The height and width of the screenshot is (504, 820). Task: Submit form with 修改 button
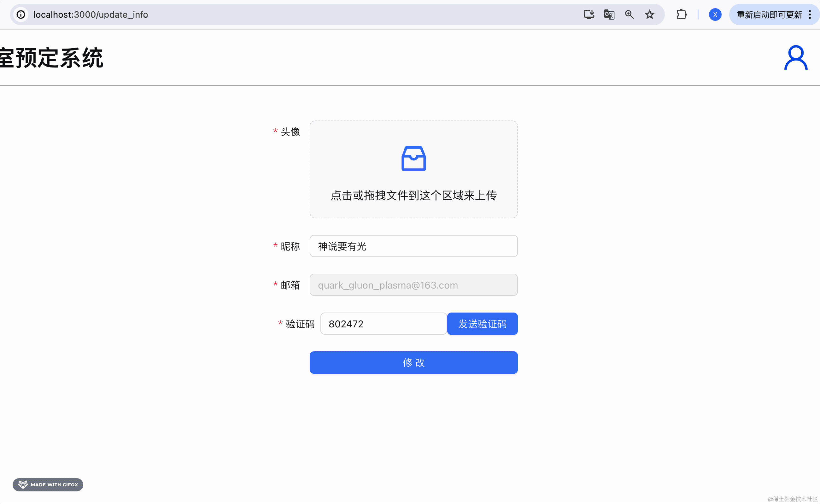point(413,362)
